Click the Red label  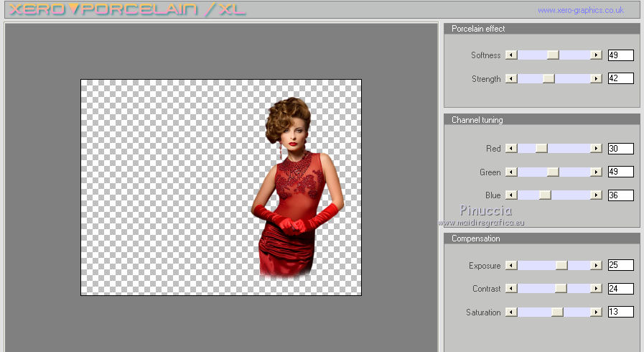(x=493, y=148)
